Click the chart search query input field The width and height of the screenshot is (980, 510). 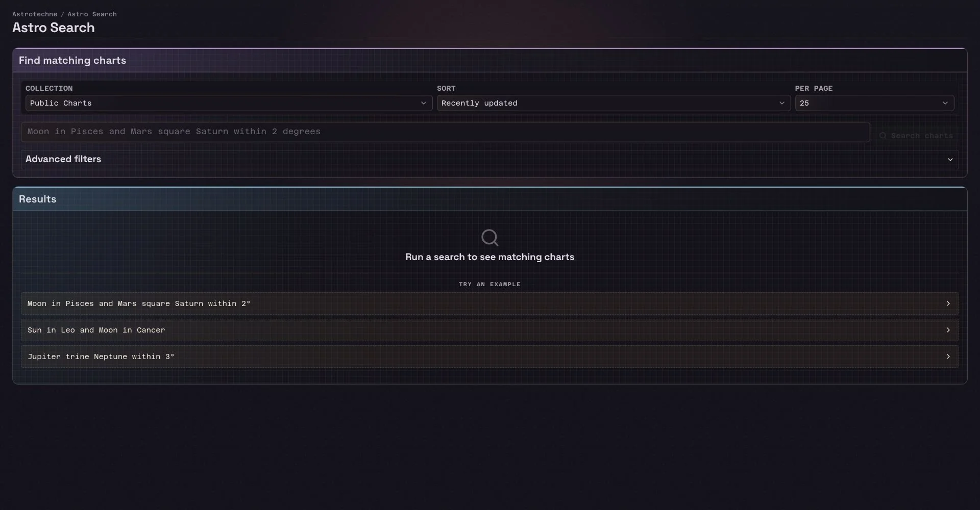[x=445, y=132]
